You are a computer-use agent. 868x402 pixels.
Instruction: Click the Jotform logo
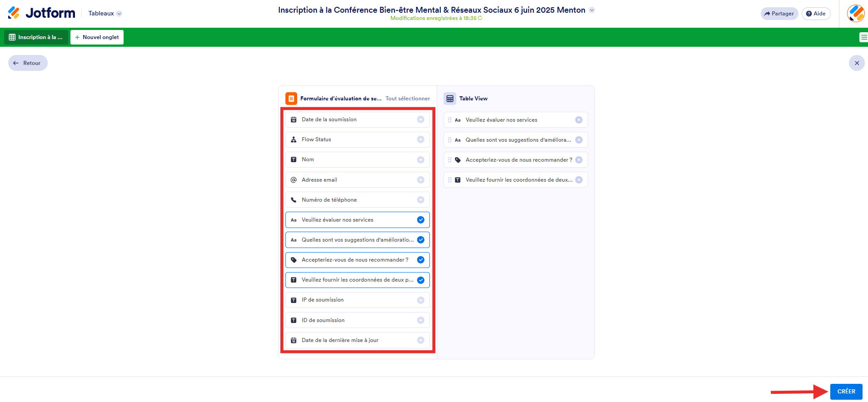pos(41,13)
